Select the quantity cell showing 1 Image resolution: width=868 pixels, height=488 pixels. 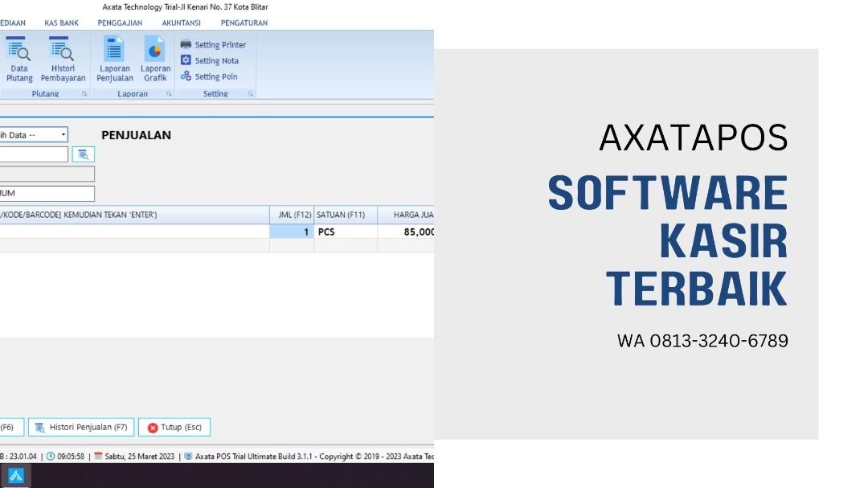(x=291, y=232)
